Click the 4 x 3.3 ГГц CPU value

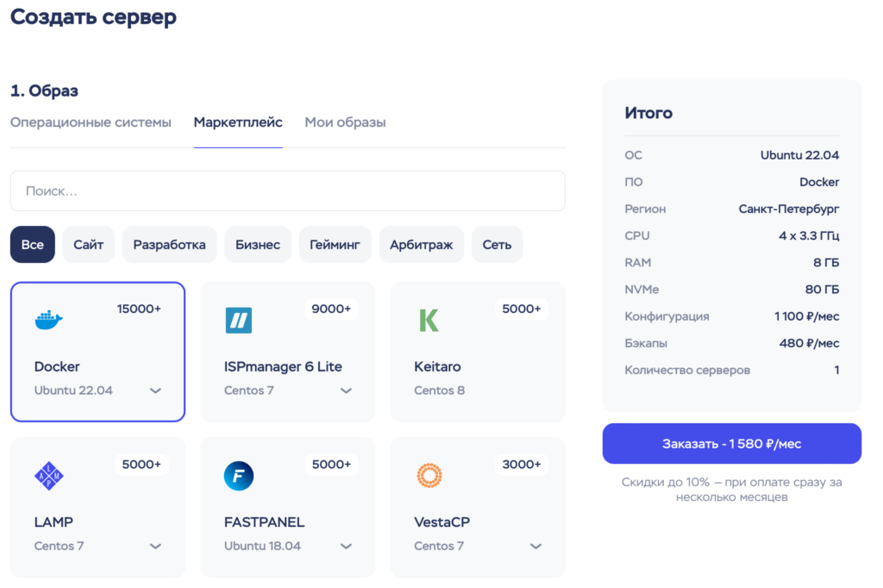pyautogui.click(x=809, y=235)
